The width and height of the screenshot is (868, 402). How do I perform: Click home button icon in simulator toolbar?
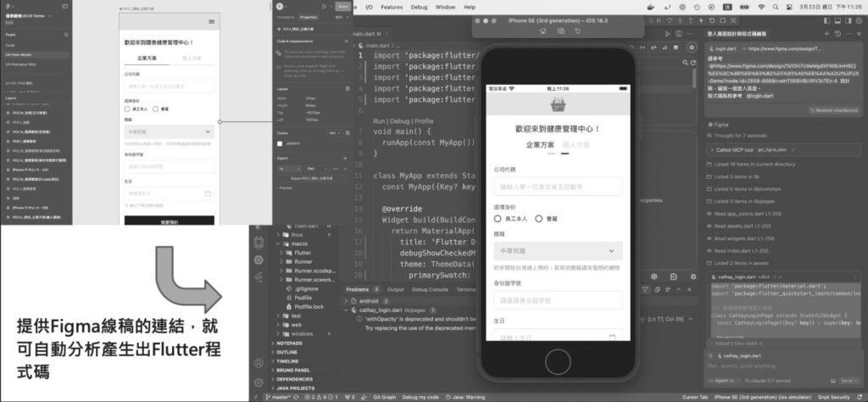point(542,31)
